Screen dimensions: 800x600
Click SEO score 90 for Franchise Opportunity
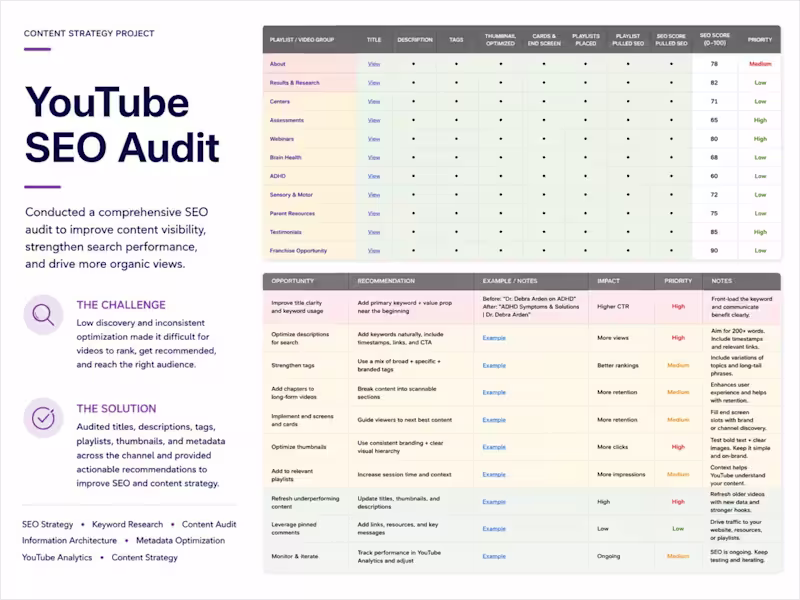coord(714,251)
